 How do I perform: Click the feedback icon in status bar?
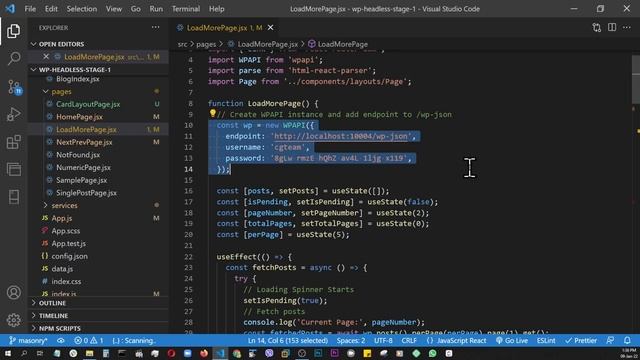click(x=610, y=340)
